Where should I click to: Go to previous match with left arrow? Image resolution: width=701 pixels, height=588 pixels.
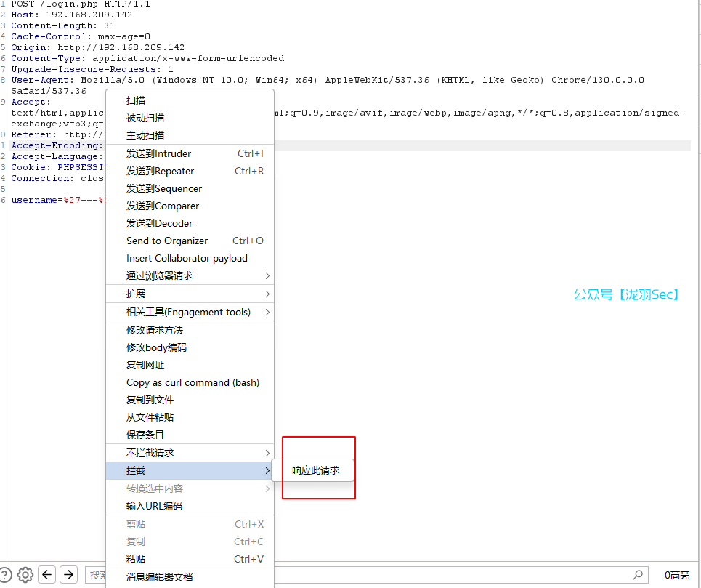click(x=47, y=575)
